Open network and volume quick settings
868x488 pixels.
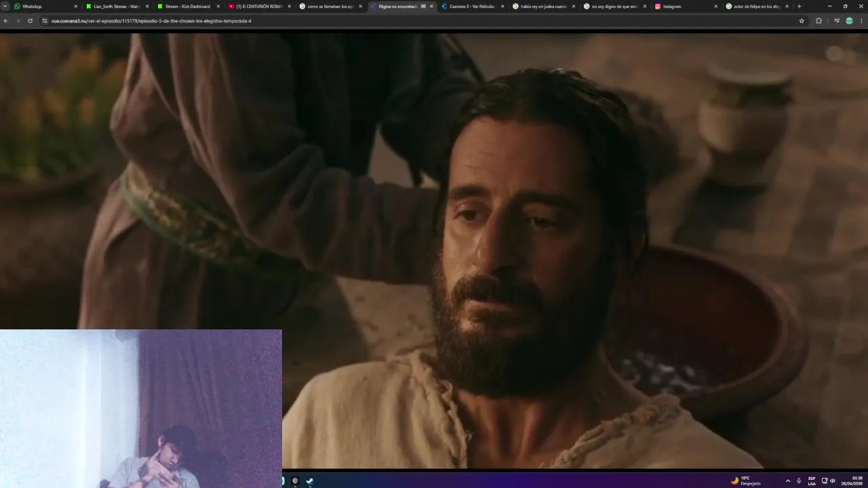tap(828, 481)
